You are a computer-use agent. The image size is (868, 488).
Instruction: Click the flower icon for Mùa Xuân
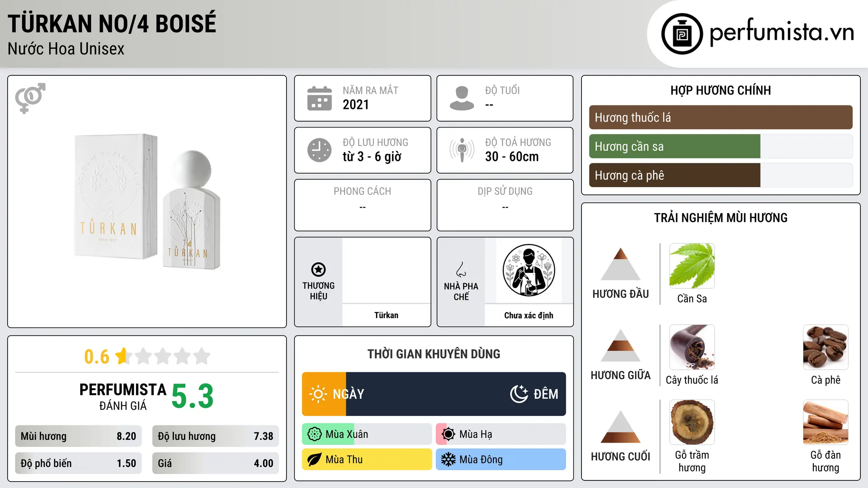point(314,434)
